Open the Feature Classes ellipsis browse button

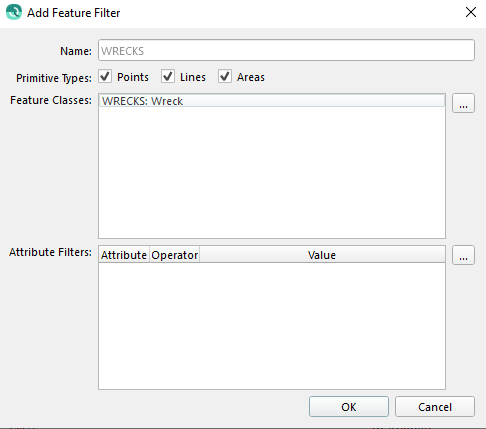point(463,103)
